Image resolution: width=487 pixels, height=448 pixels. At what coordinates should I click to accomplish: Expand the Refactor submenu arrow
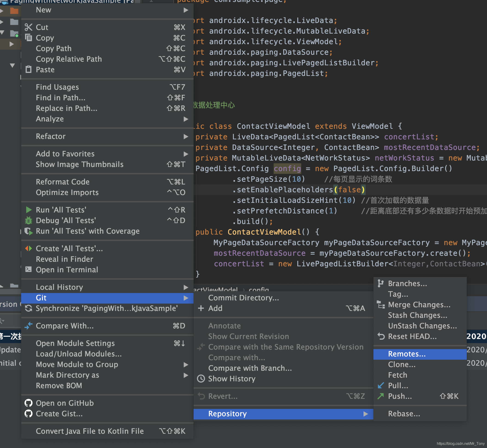click(x=186, y=136)
